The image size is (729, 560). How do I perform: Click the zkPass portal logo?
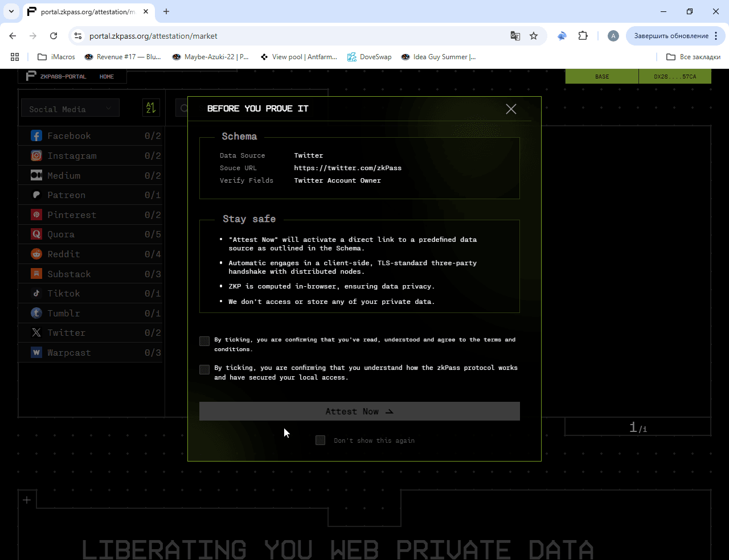click(x=31, y=76)
